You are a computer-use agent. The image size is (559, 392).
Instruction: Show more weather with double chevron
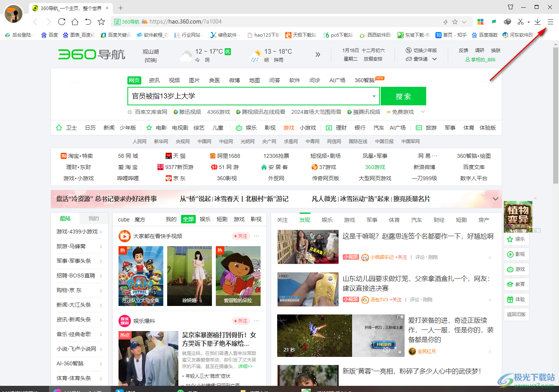point(318,54)
